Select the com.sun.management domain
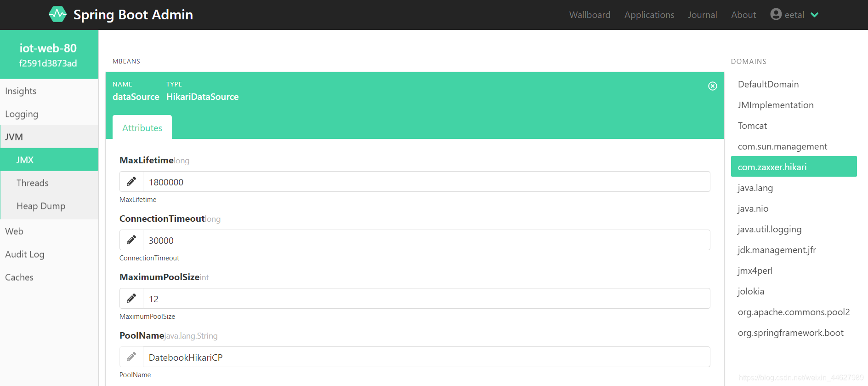Image resolution: width=868 pixels, height=386 pixels. click(x=794, y=146)
